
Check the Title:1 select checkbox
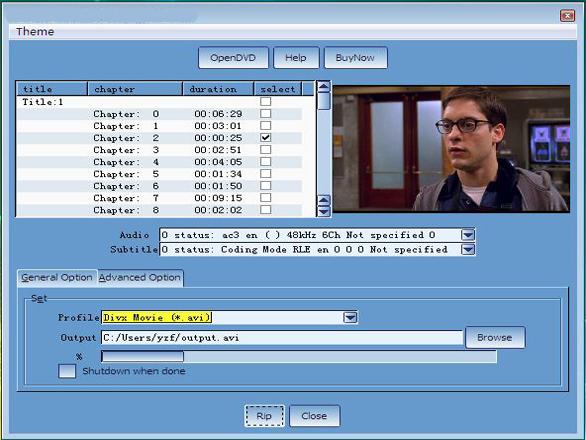pyautogui.click(x=265, y=101)
